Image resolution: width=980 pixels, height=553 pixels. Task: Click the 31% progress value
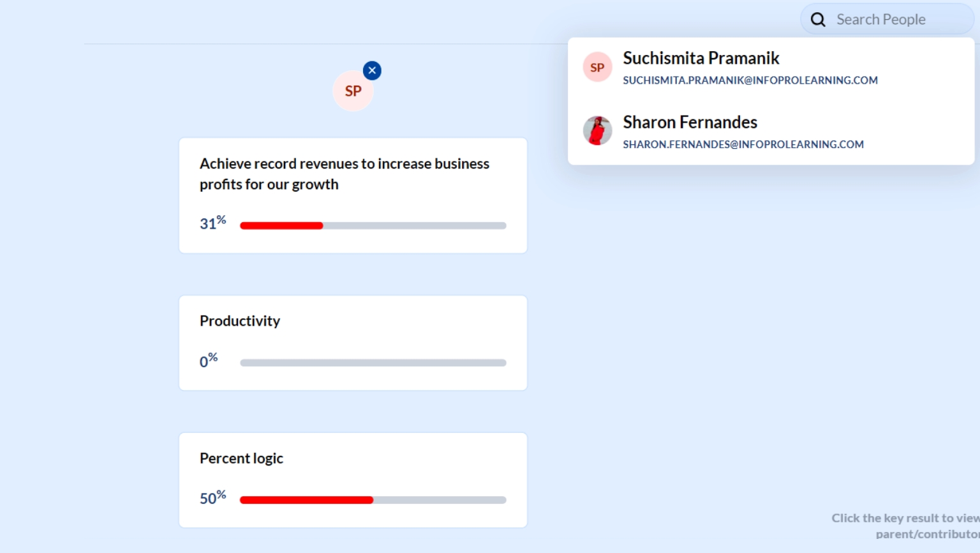pos(212,223)
